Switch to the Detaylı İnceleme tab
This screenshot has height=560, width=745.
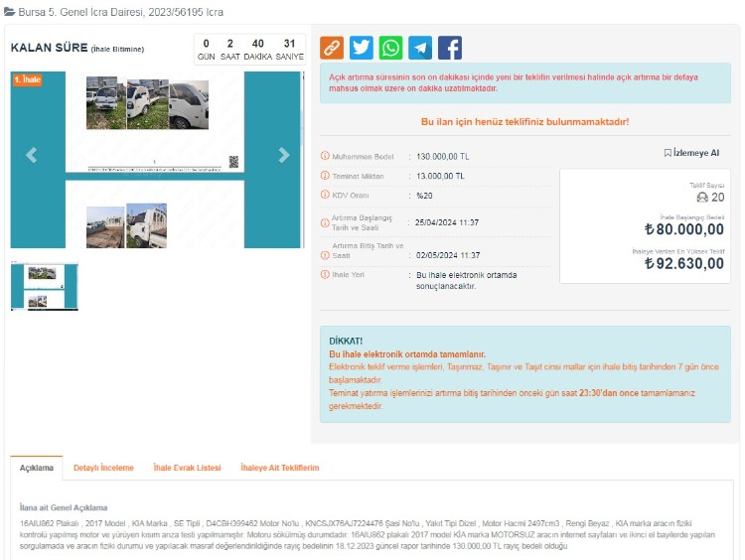point(103,468)
